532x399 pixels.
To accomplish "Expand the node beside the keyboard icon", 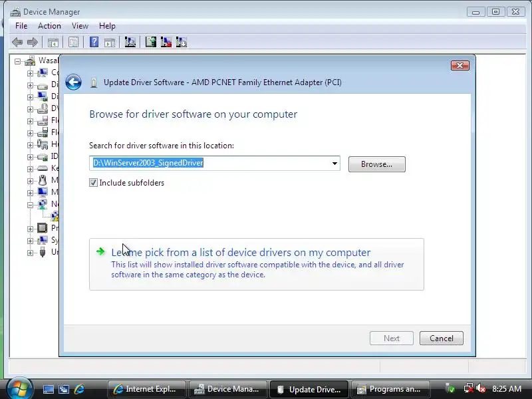I will [x=30, y=169].
